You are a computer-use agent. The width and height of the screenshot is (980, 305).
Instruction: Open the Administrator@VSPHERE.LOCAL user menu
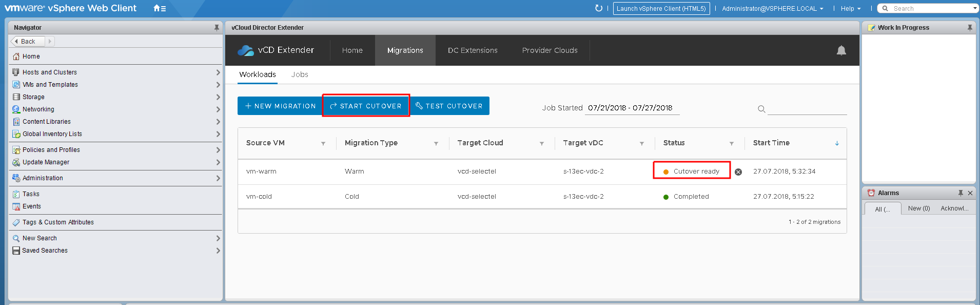772,9
